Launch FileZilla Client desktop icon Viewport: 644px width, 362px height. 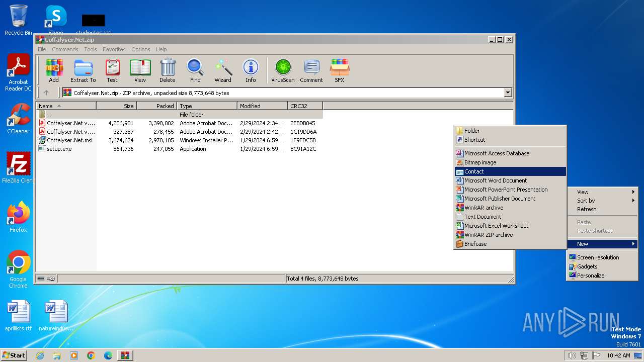[x=18, y=168]
